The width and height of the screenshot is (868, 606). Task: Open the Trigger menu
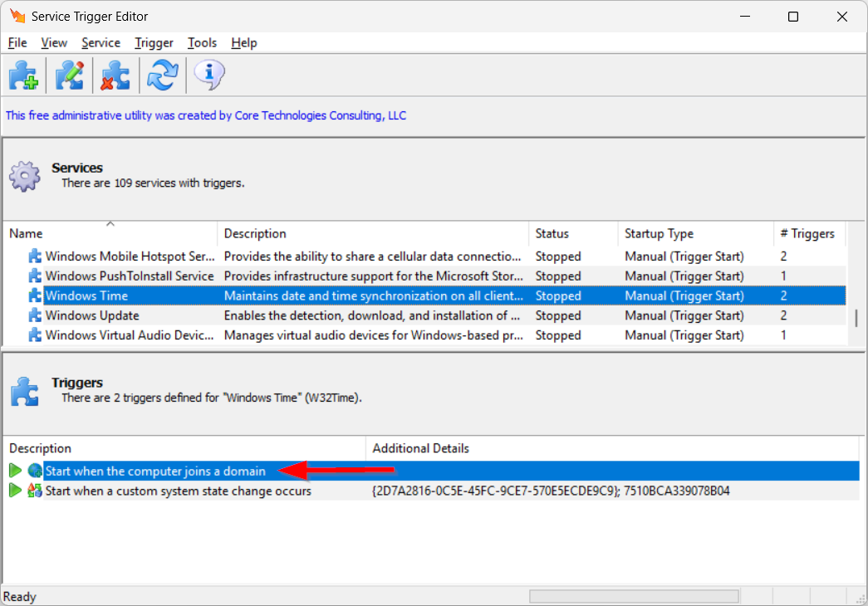point(154,43)
